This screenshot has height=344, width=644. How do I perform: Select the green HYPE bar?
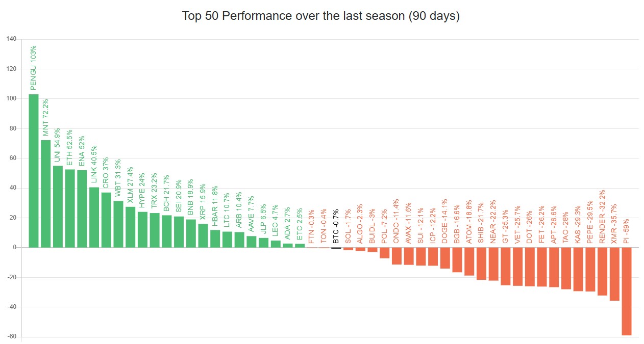[142, 229]
